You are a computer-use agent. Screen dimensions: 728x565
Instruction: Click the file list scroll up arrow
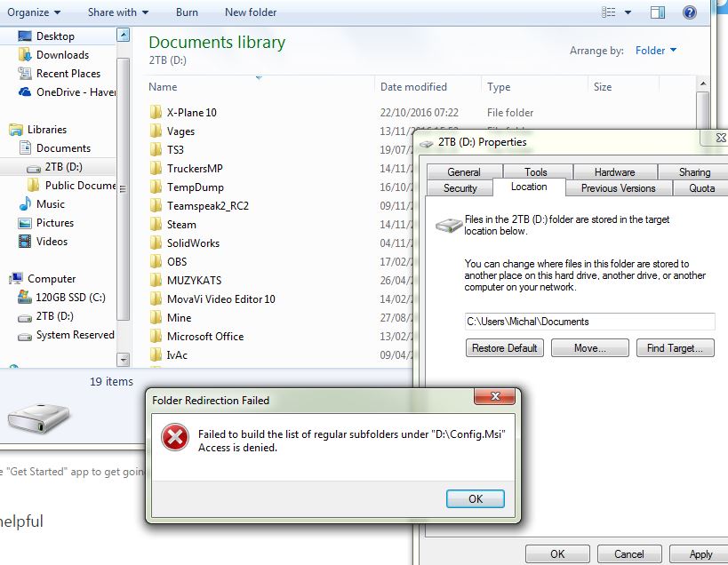click(x=703, y=84)
